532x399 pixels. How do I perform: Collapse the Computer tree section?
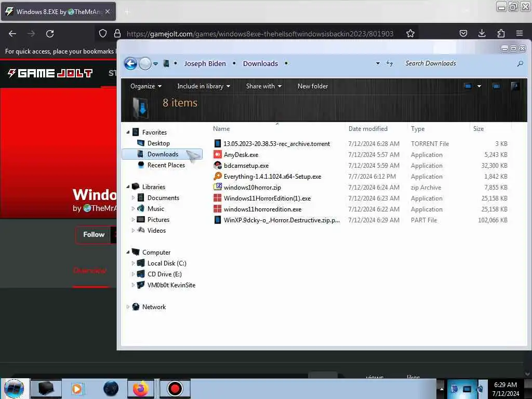(x=128, y=252)
